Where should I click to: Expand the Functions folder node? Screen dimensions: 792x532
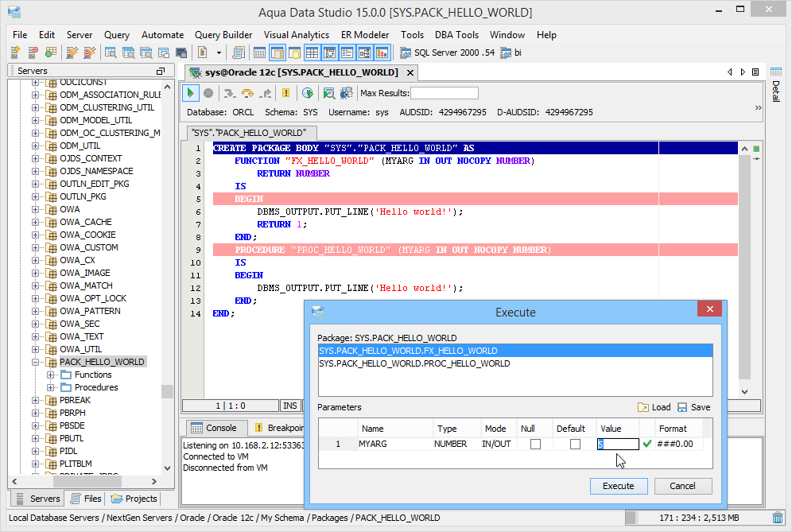click(51, 375)
